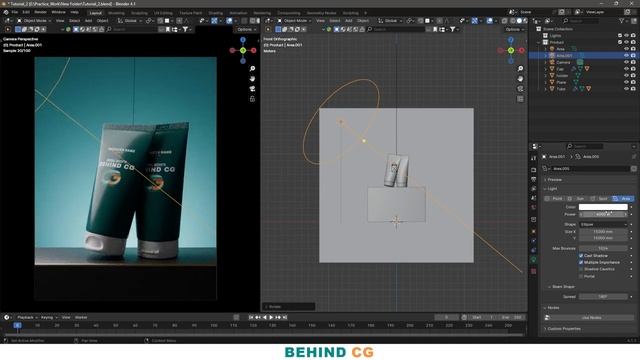Toggle Camera eye visibility in outliner
This screenshot has height=360, width=640.
coord(627,62)
